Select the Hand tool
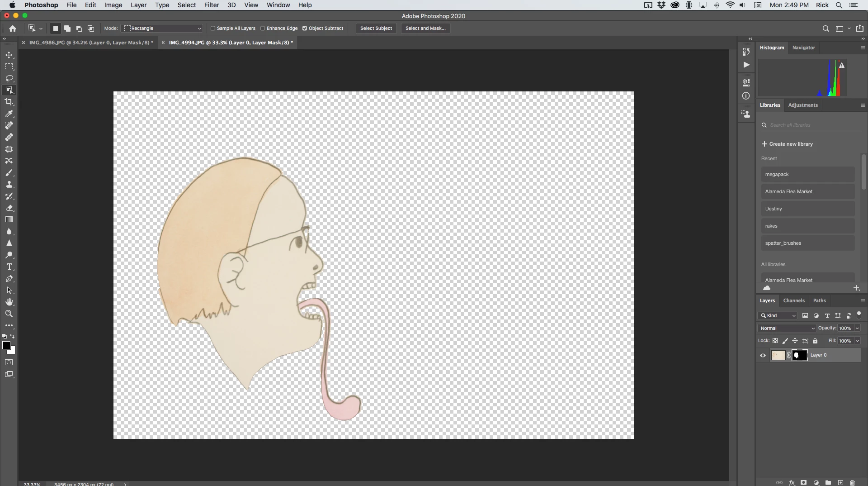The image size is (868, 486). pyautogui.click(x=9, y=302)
